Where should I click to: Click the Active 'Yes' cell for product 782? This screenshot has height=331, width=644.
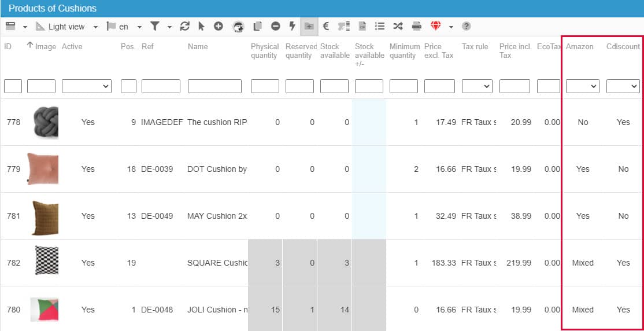coord(88,263)
